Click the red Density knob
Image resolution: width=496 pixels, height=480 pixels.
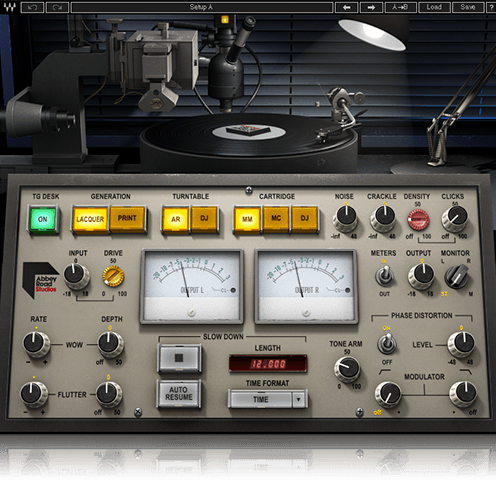[418, 220]
